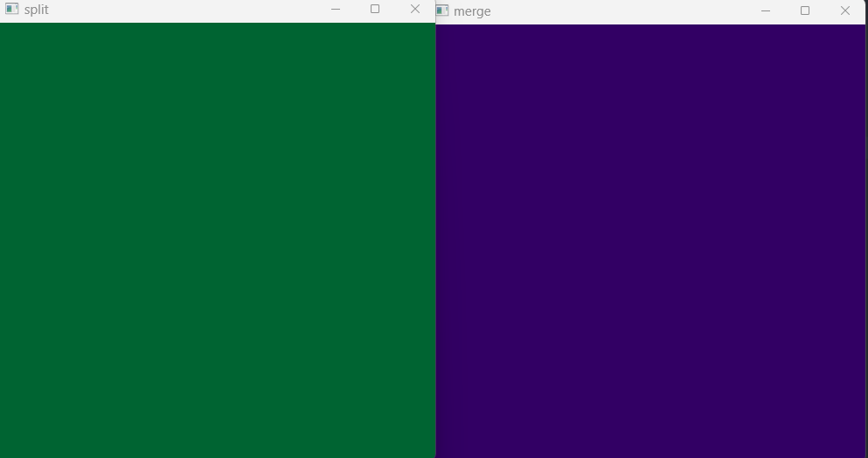Minimize the merge window
Viewport: 868px width, 458px height.
(x=766, y=10)
